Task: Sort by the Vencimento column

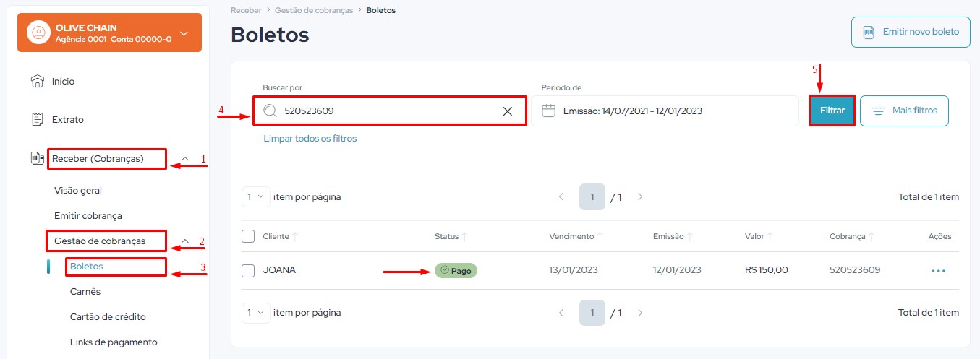Action: (x=576, y=236)
